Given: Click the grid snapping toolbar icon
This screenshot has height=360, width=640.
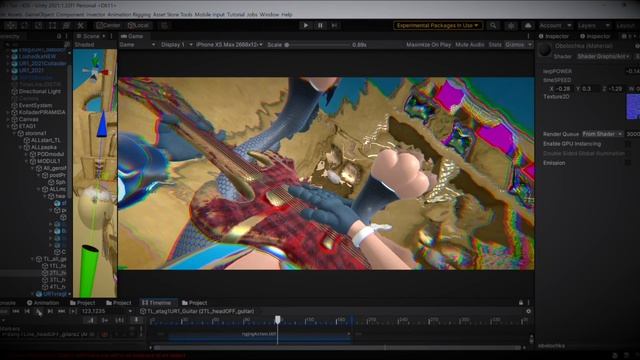Looking at the screenshot, I should [164, 25].
